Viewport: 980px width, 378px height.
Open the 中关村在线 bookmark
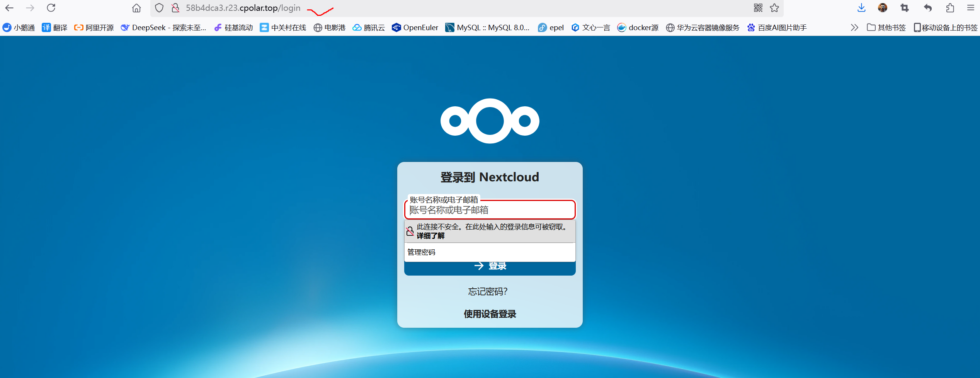tap(283, 27)
